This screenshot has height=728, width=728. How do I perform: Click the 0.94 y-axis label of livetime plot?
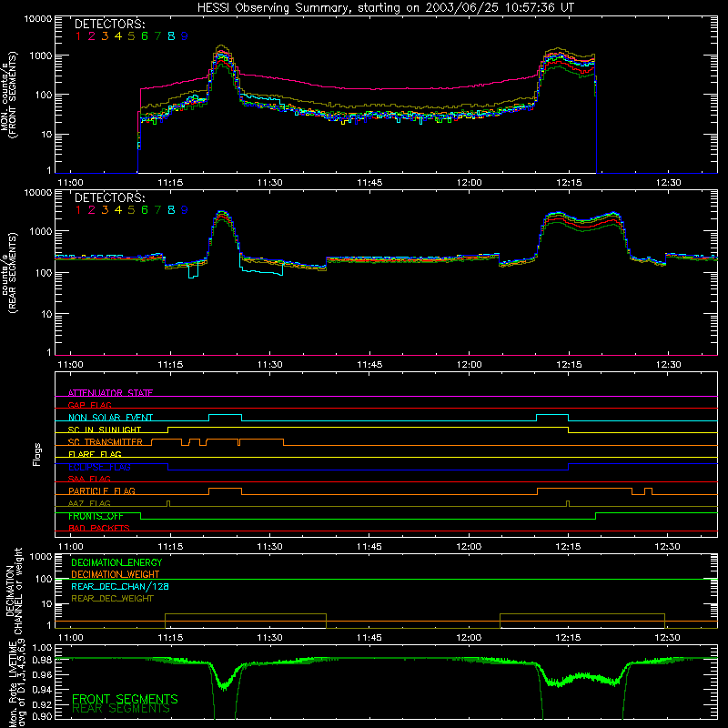(43, 689)
